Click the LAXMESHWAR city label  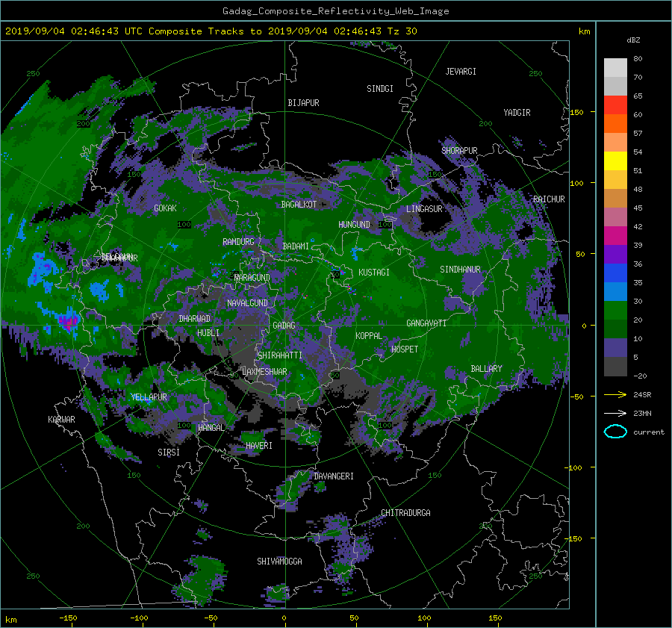264,372
